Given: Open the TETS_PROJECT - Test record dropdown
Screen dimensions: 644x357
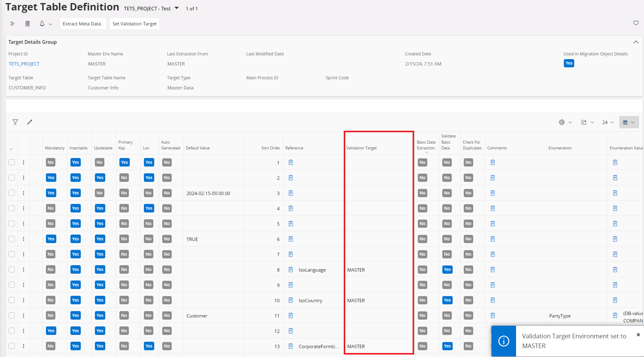Looking at the screenshot, I should 177,8.
